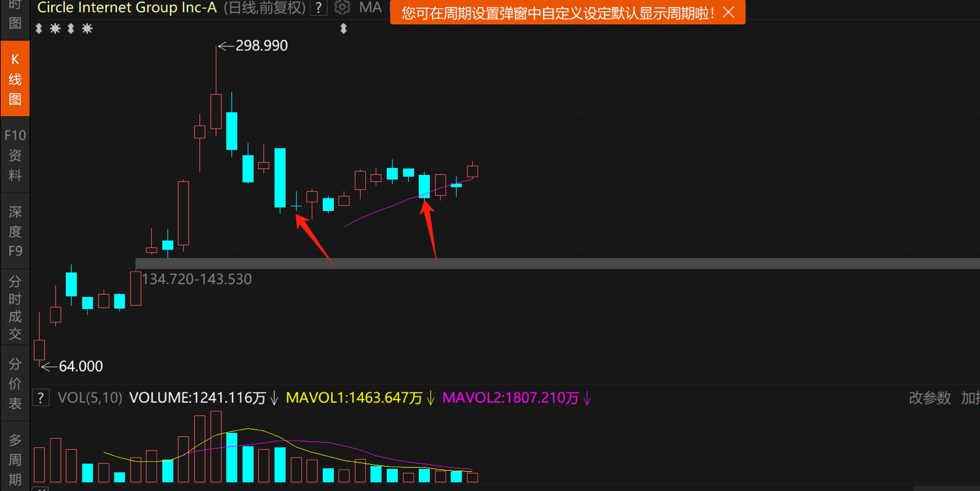Open the chart settings gear icon
The height and width of the screenshot is (491, 980).
pos(342,8)
